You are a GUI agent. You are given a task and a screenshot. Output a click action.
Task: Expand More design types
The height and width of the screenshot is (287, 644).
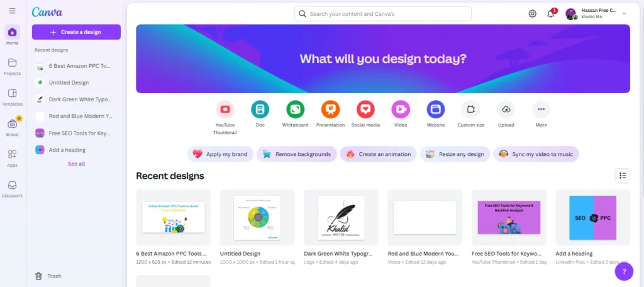click(x=541, y=110)
